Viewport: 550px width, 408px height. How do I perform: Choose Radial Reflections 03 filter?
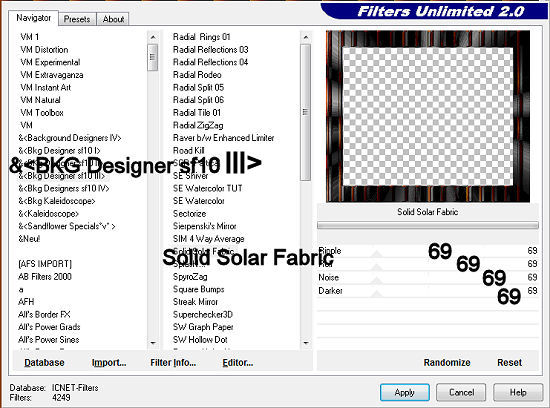point(210,49)
